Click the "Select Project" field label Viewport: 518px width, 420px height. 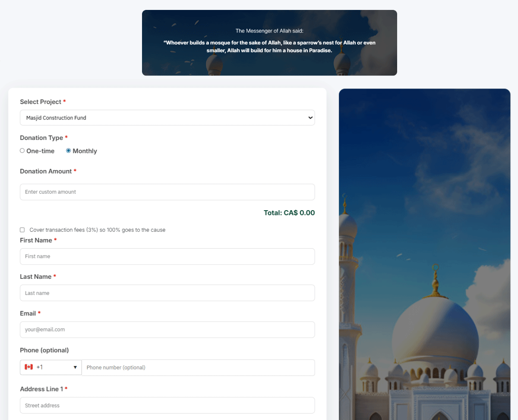click(41, 102)
